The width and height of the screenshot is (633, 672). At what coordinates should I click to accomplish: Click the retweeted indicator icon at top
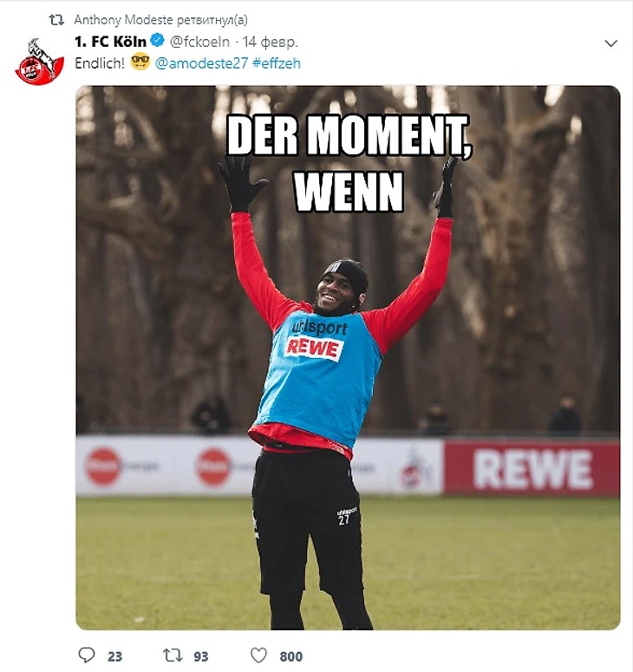click(x=56, y=20)
